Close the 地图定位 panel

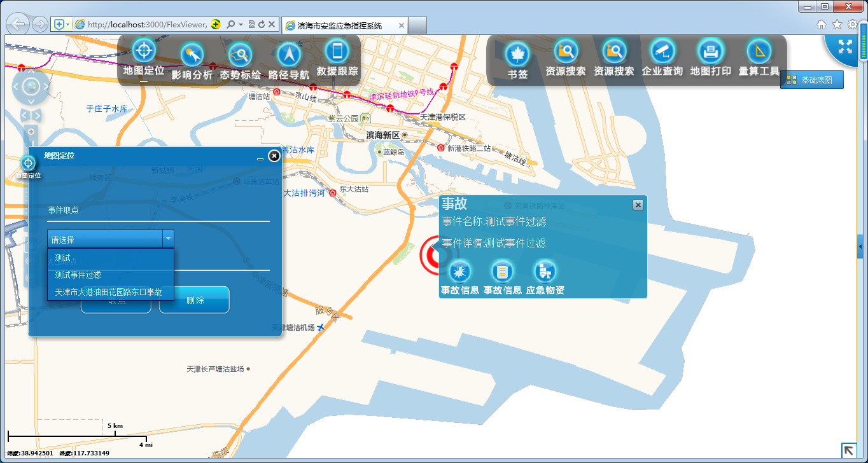[274, 156]
